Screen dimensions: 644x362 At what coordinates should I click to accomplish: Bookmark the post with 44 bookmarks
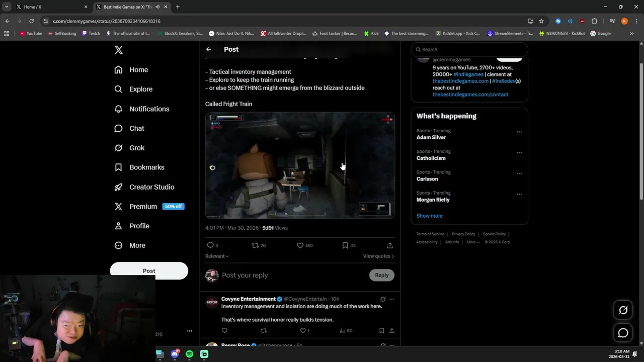tap(349, 245)
